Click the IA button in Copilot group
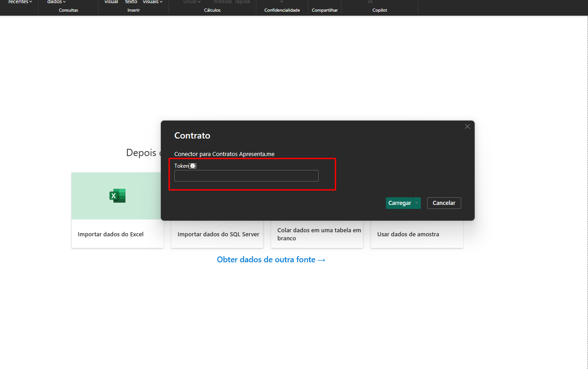588x369 pixels. (370, 2)
